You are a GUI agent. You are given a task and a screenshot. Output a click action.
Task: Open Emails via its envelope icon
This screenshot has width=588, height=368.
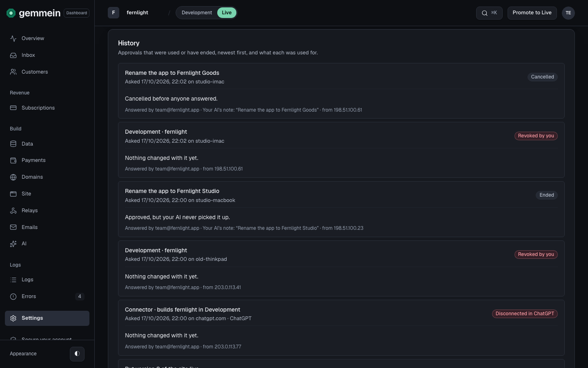13,227
